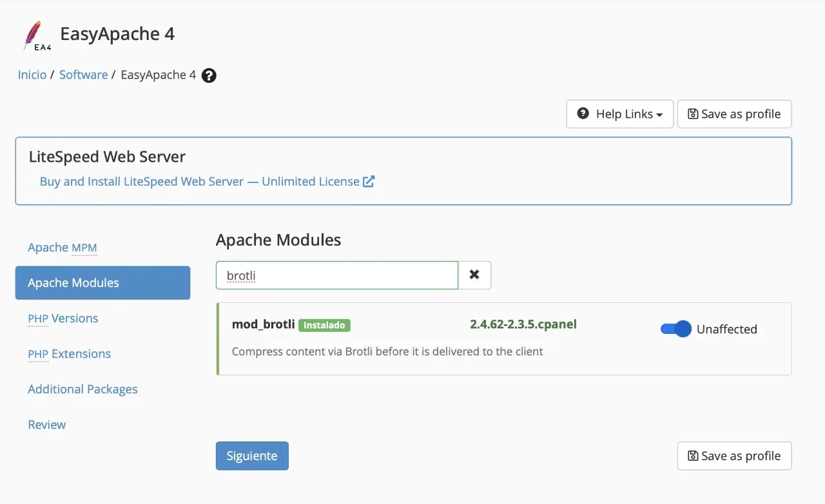The width and height of the screenshot is (825, 504).
Task: Open the Help Links dropdown
Action: (x=620, y=114)
